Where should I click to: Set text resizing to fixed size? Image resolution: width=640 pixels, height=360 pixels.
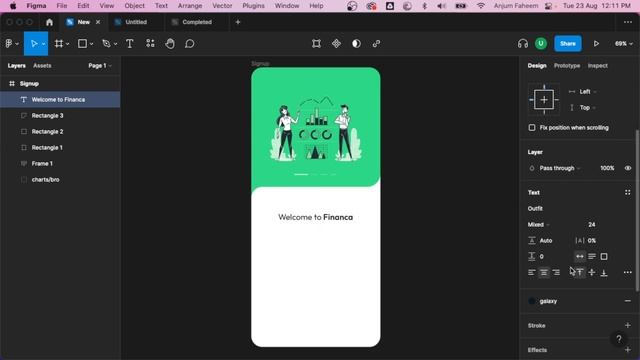pyautogui.click(x=604, y=256)
